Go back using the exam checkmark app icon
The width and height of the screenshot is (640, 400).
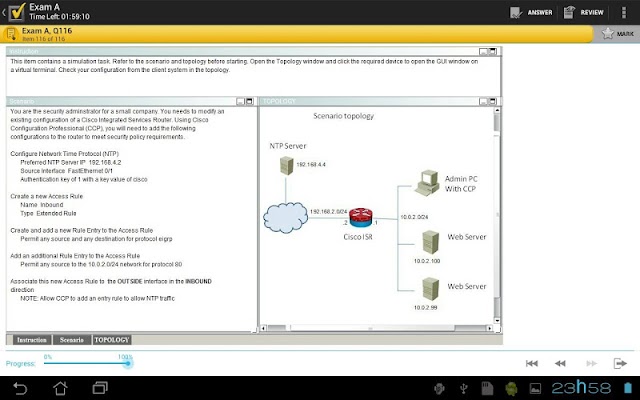click(17, 12)
